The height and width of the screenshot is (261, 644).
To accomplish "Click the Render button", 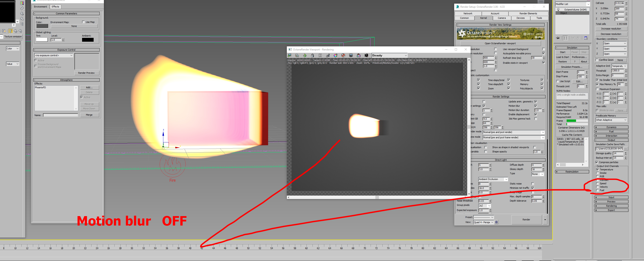I will 526,220.
